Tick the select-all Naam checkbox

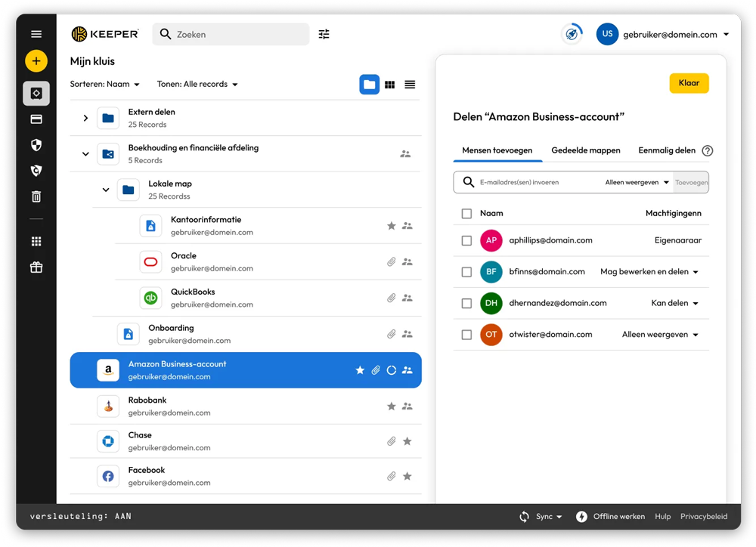pyautogui.click(x=466, y=214)
